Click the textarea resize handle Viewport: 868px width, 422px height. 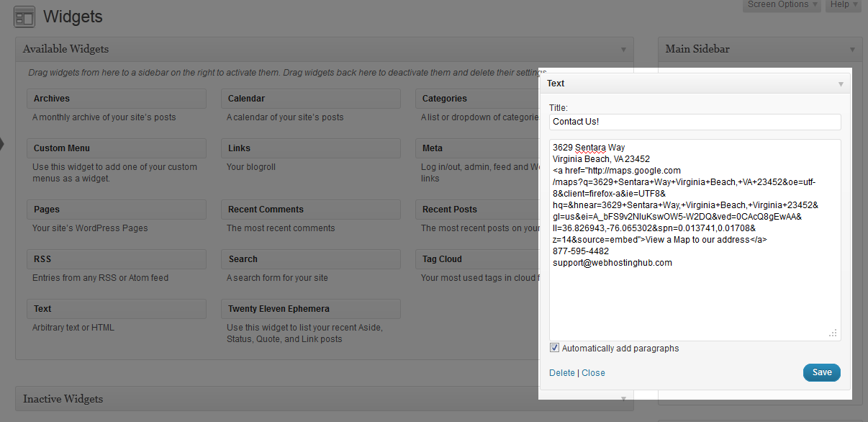(833, 333)
